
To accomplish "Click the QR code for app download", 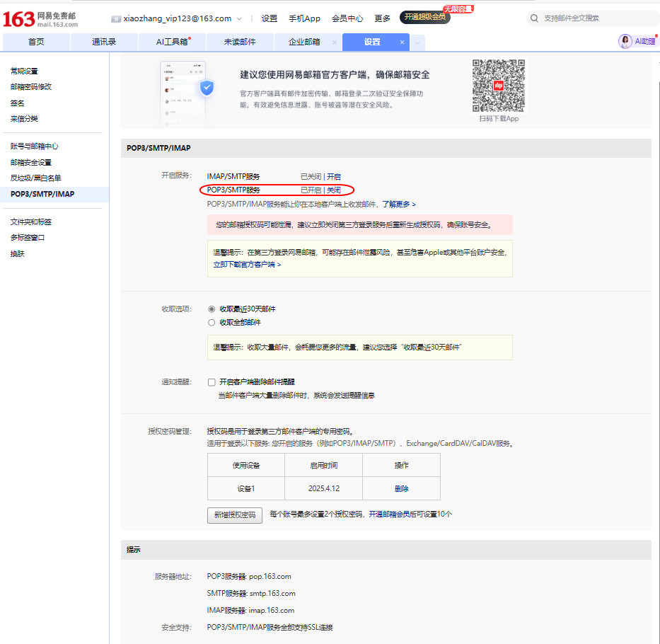I will click(499, 85).
